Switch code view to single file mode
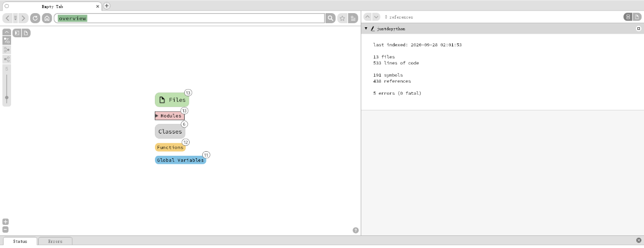This screenshot has width=644, height=248. (x=637, y=17)
